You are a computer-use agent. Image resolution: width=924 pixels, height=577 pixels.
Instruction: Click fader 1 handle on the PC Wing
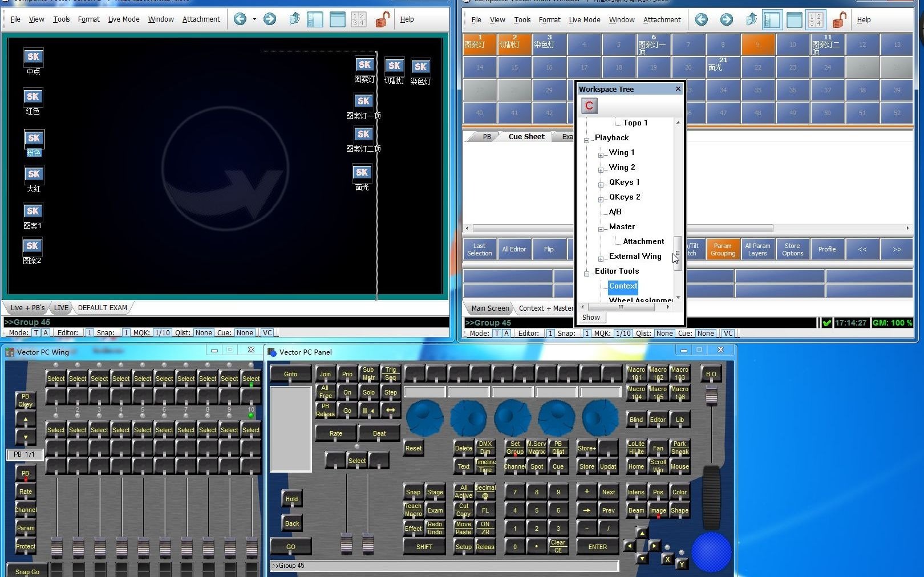click(56, 547)
